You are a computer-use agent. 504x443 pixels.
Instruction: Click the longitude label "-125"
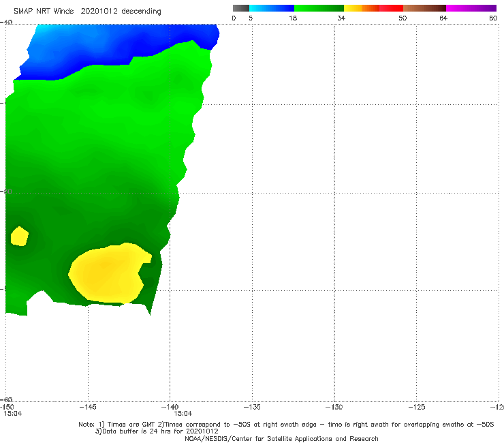pyautogui.click(x=417, y=407)
